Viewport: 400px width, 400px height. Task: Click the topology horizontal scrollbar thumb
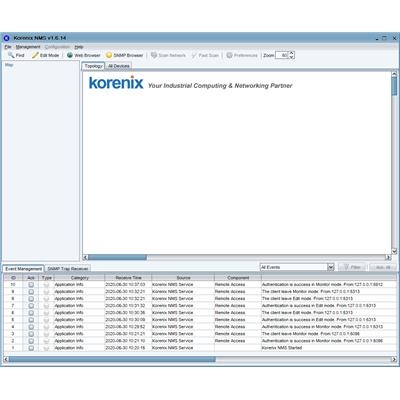[x=117, y=257]
